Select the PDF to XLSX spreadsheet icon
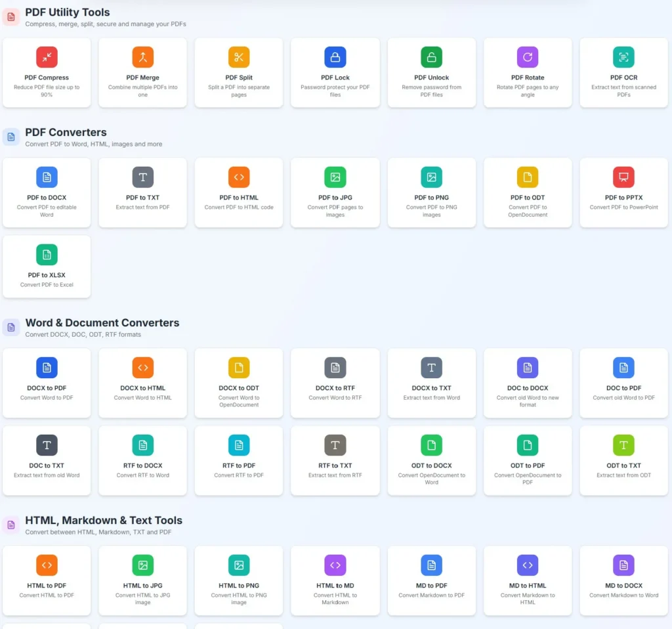The width and height of the screenshot is (672, 629). tap(47, 255)
